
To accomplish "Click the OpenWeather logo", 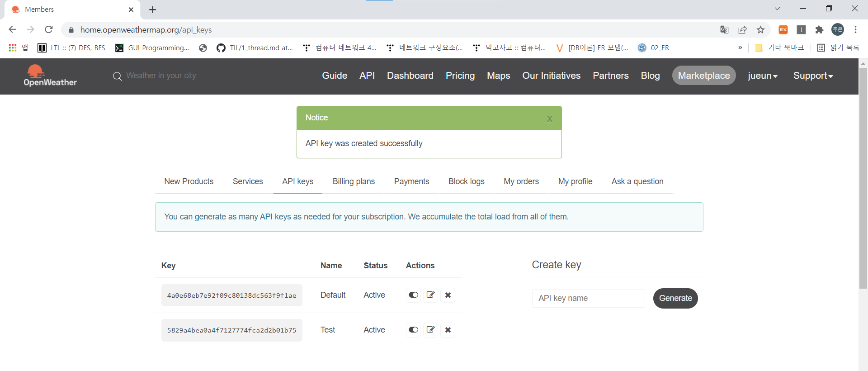I will pos(50,76).
